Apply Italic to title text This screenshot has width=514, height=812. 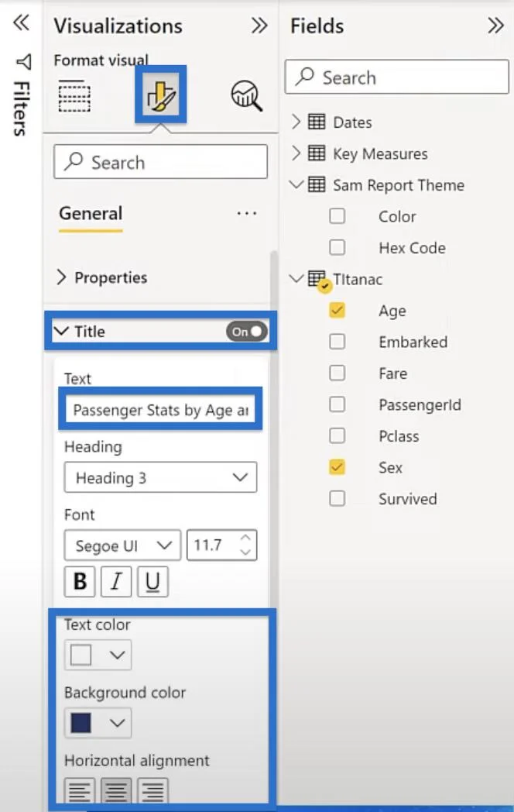[116, 582]
